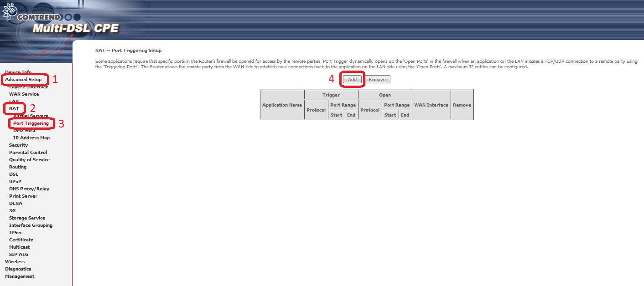Open the Security menu item
This screenshot has width=644, height=286.
(x=18, y=145)
